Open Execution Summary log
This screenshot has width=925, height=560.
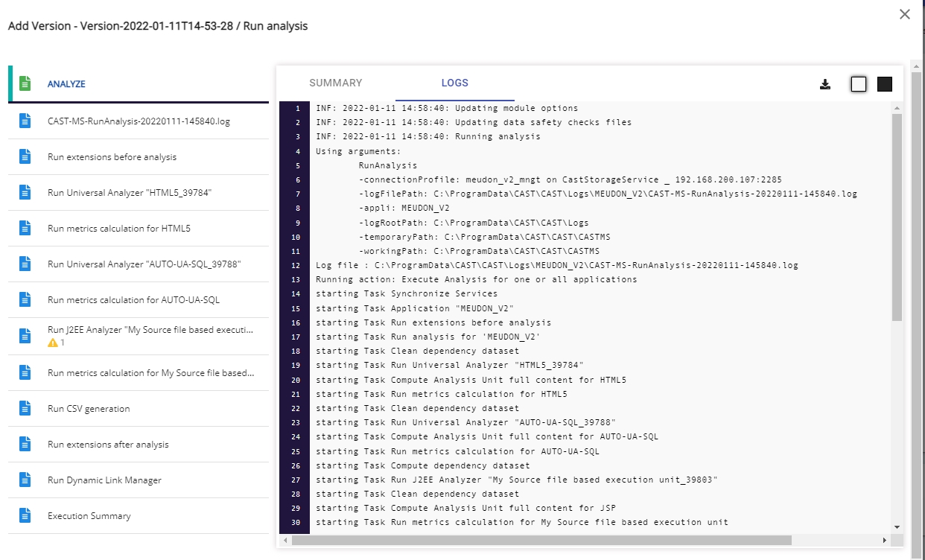point(139,515)
